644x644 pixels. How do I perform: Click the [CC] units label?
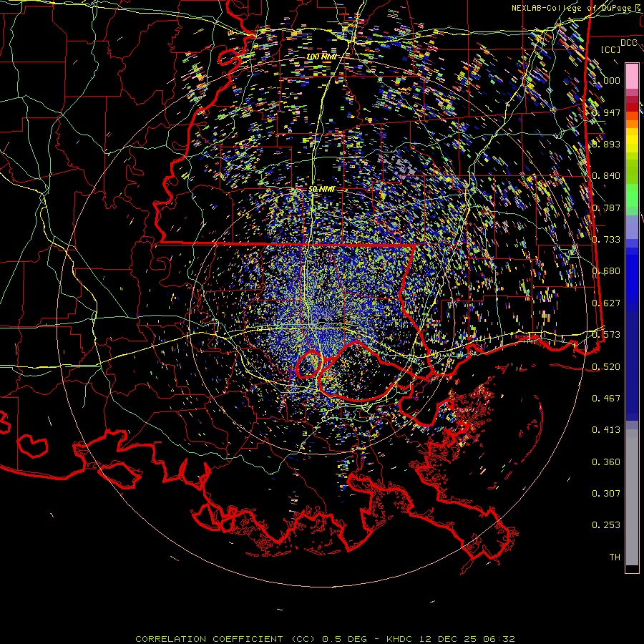point(611,49)
